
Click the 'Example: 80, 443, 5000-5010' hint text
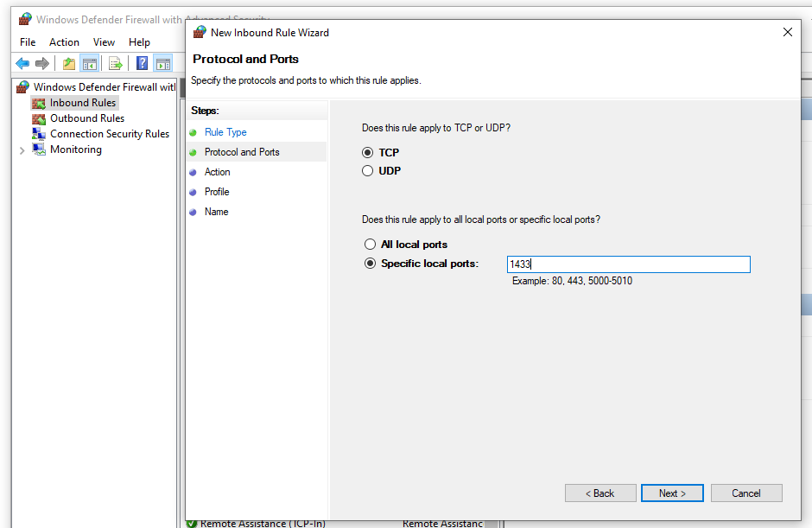click(572, 281)
